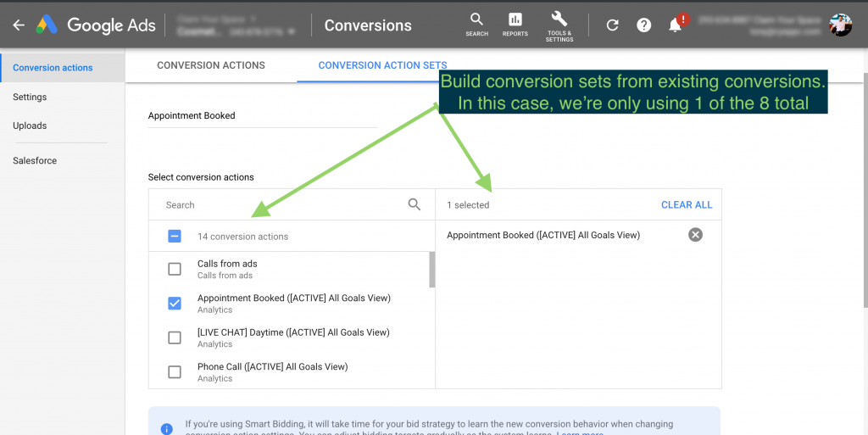Open the Search magnifier in top bar
The image size is (868, 435).
tap(476, 24)
